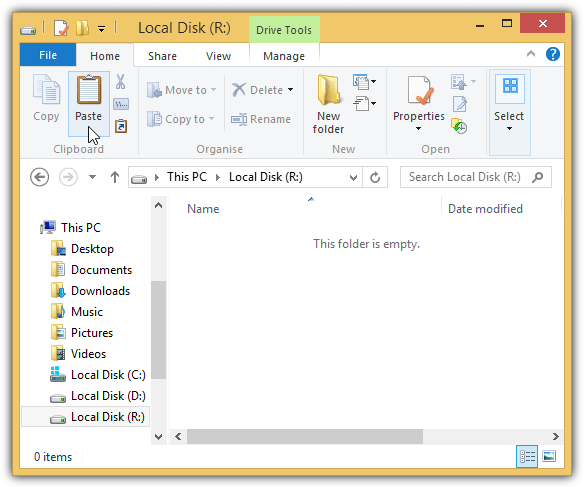Open Documents in navigation pane

point(101,270)
